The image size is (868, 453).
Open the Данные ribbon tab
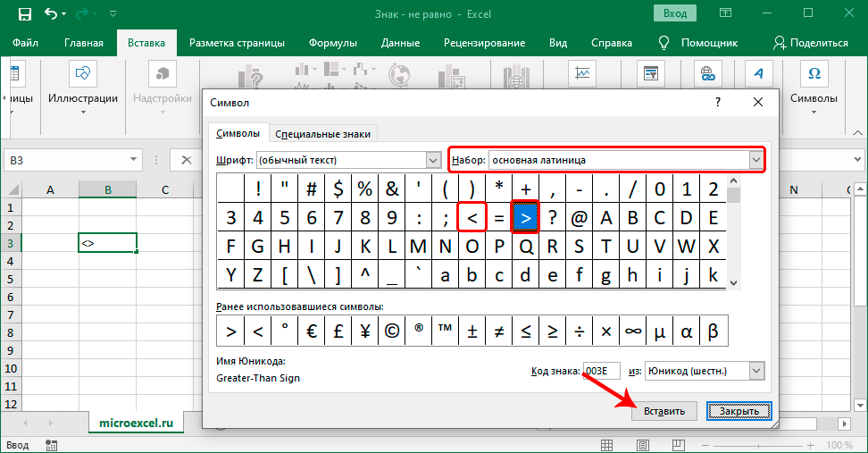[400, 43]
